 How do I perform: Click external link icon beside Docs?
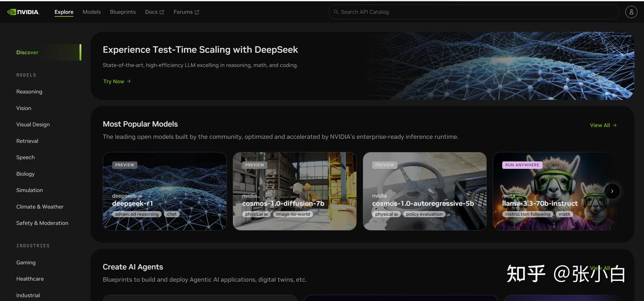[162, 12]
